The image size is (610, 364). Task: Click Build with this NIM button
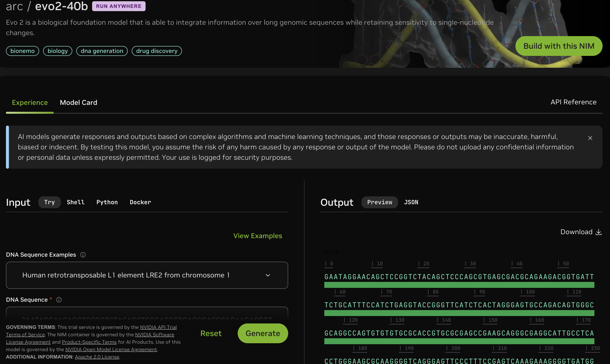coord(559,46)
